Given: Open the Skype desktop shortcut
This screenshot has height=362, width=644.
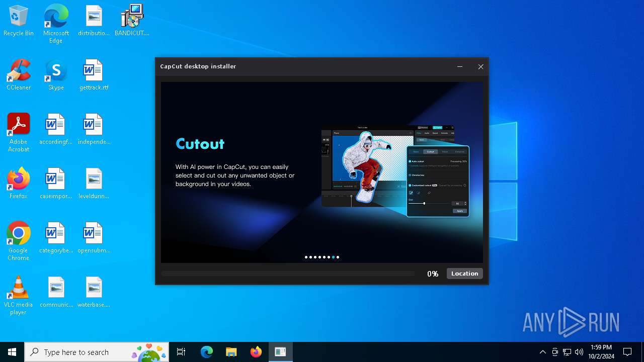Looking at the screenshot, I should coord(56,75).
